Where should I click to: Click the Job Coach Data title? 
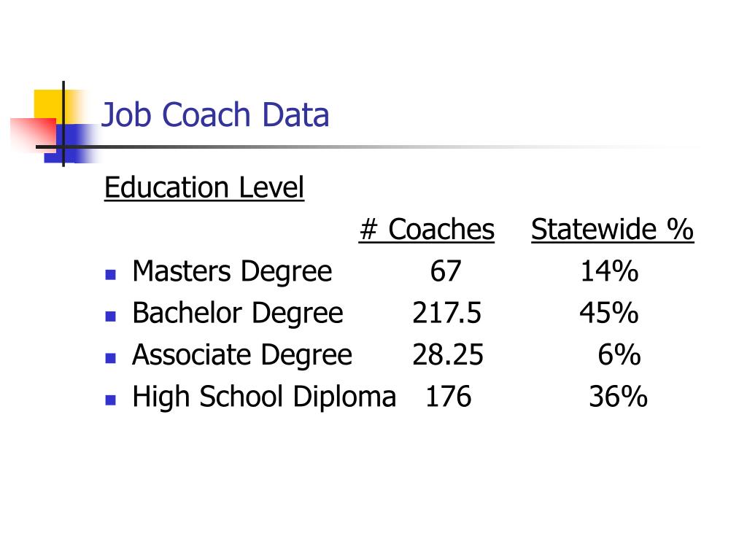click(x=215, y=115)
